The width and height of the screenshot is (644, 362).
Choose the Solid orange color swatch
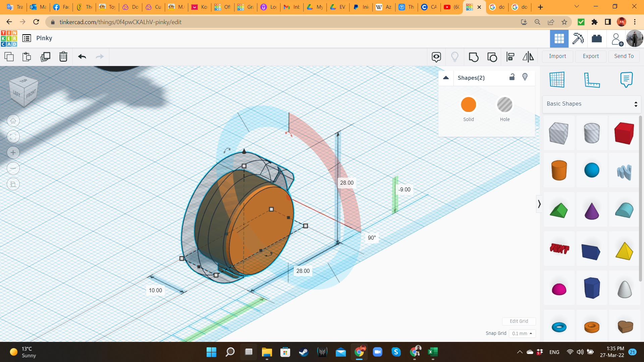pyautogui.click(x=468, y=105)
